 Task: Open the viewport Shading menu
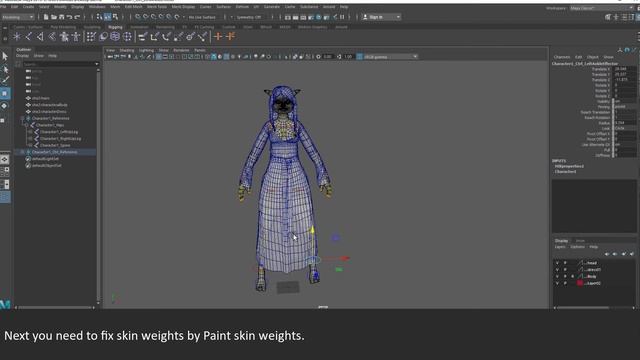pyautogui.click(x=127, y=50)
